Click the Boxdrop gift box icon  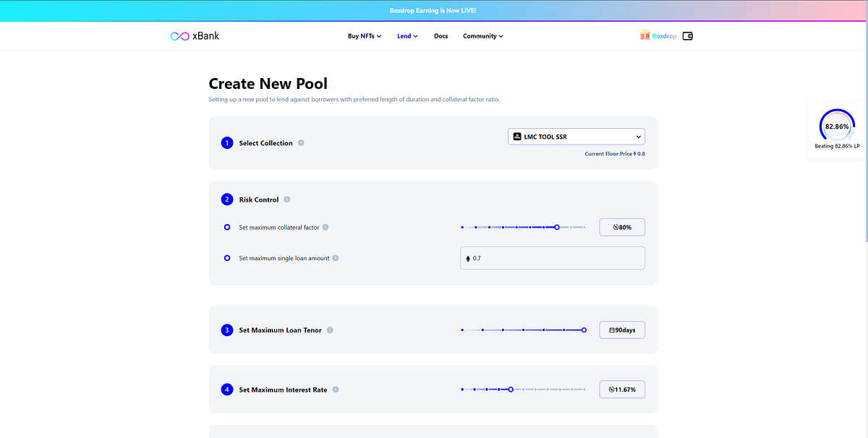644,35
